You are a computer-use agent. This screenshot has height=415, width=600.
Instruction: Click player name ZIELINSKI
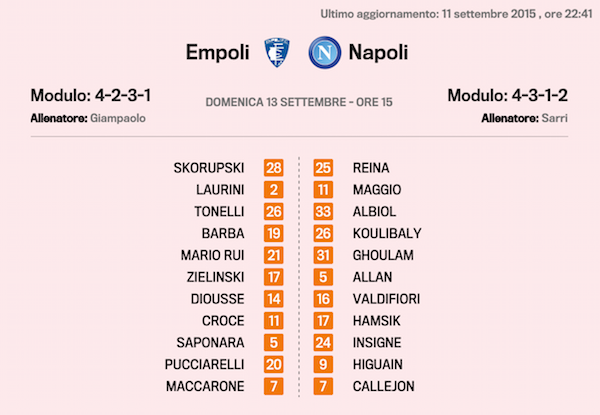(215, 277)
